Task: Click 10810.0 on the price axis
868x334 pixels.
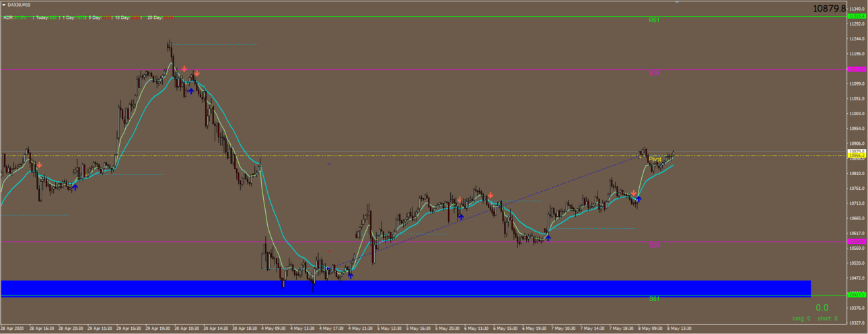Action: (857, 173)
